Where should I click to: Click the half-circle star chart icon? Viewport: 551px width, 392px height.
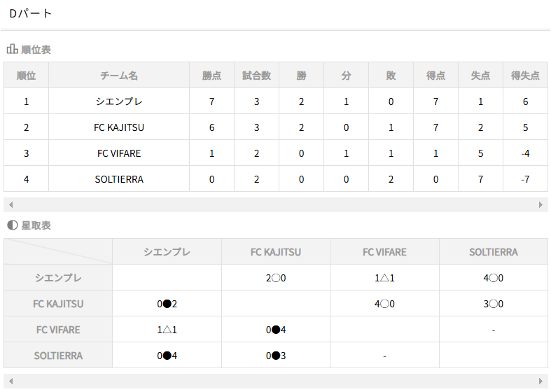tap(13, 225)
